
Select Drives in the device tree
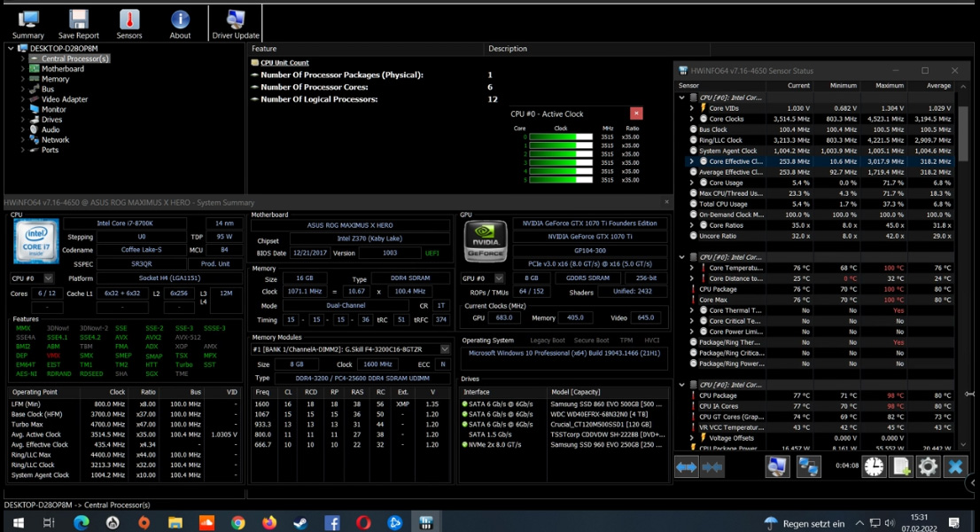(x=51, y=120)
